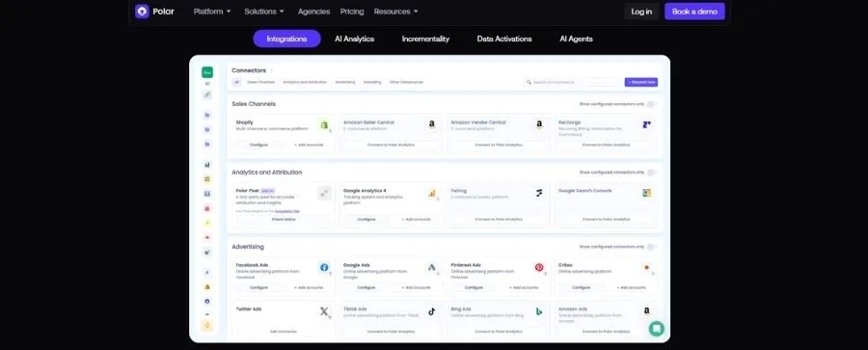Toggle configured connectors only for Sales Channels

pos(652,104)
